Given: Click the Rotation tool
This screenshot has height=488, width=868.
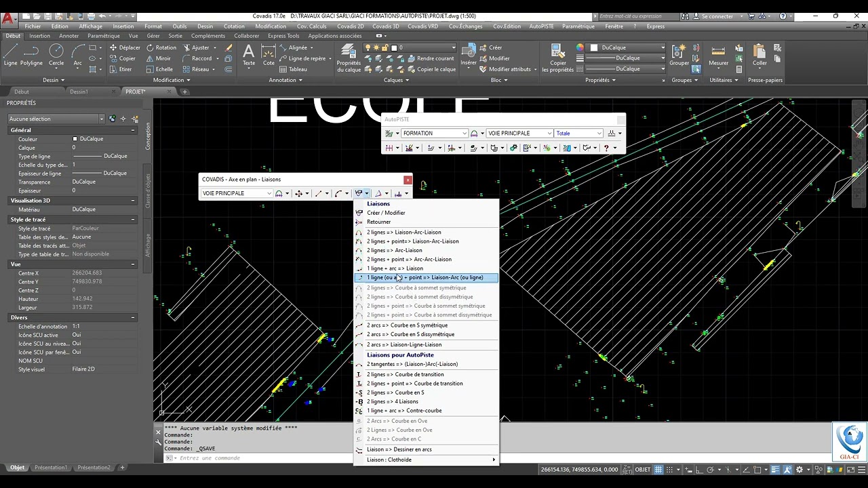Looking at the screenshot, I should (x=161, y=48).
